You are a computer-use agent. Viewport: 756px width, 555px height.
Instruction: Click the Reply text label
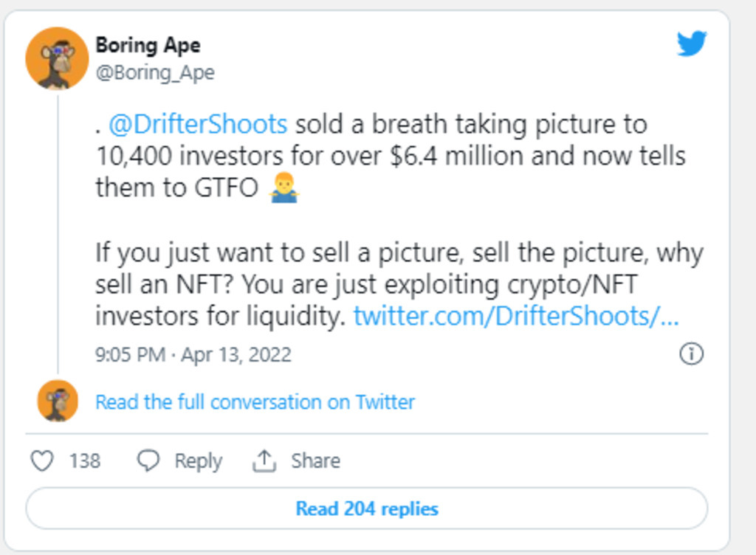coord(198,461)
